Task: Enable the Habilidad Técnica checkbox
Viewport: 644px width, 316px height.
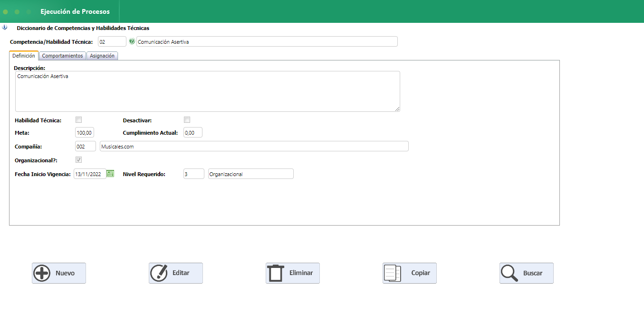Action: 79,120
